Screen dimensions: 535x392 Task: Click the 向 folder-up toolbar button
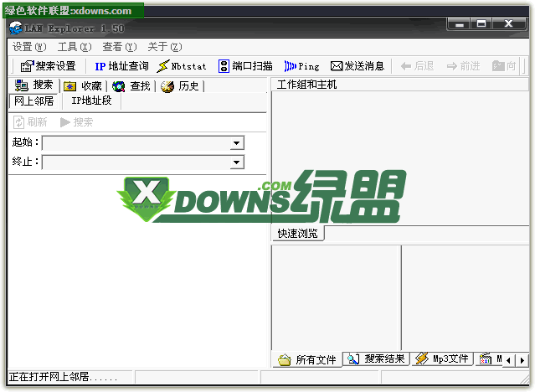pos(504,66)
